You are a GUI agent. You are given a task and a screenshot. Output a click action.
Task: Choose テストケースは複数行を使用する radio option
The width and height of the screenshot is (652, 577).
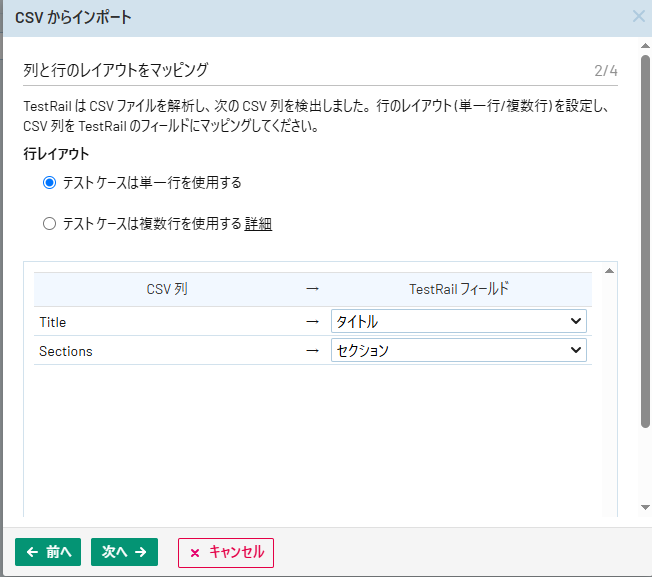(49, 224)
